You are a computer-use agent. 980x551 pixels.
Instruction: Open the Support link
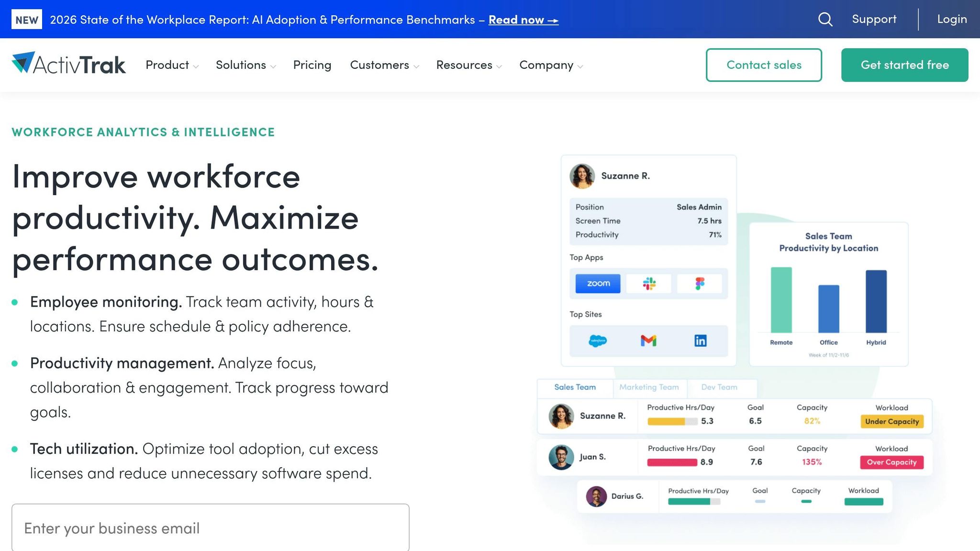point(874,19)
